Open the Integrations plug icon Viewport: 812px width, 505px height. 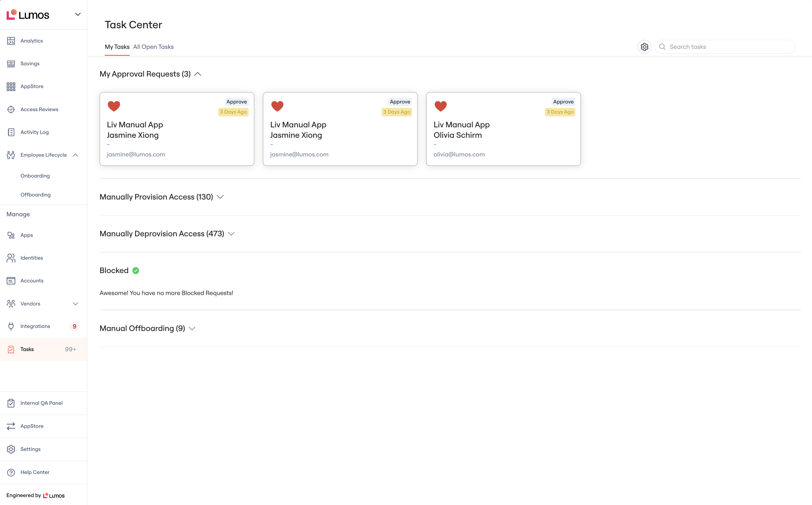click(x=11, y=326)
